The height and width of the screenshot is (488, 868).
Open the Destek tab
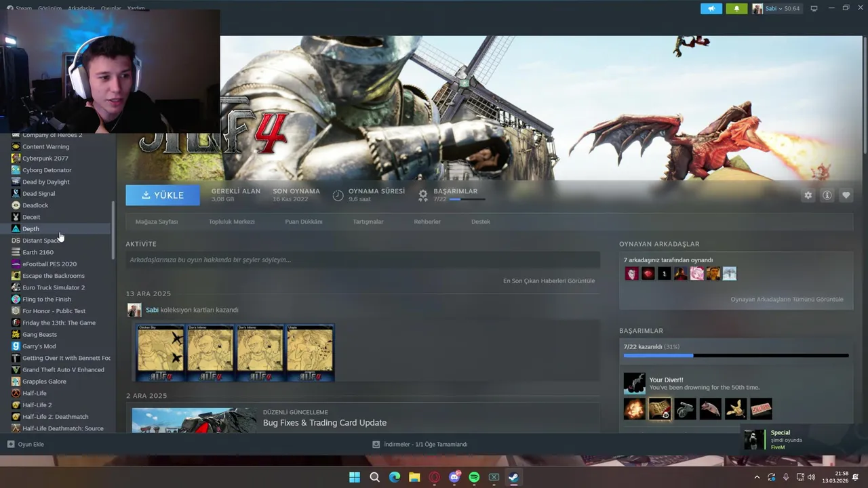coord(481,222)
